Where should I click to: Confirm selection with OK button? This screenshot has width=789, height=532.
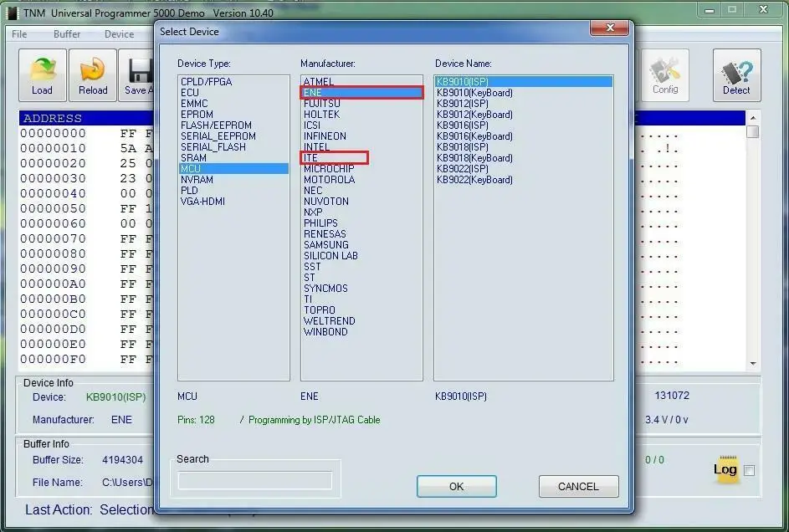point(456,486)
